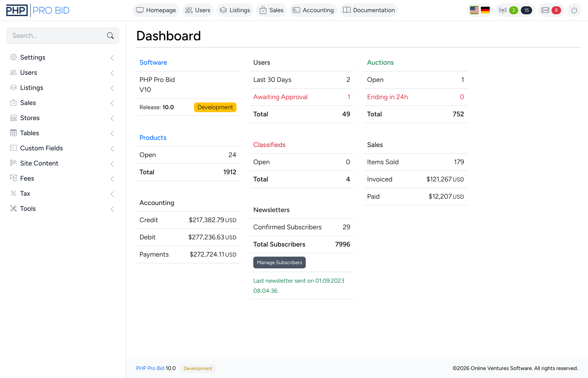
Task: Click the power logout icon
Action: [574, 10]
